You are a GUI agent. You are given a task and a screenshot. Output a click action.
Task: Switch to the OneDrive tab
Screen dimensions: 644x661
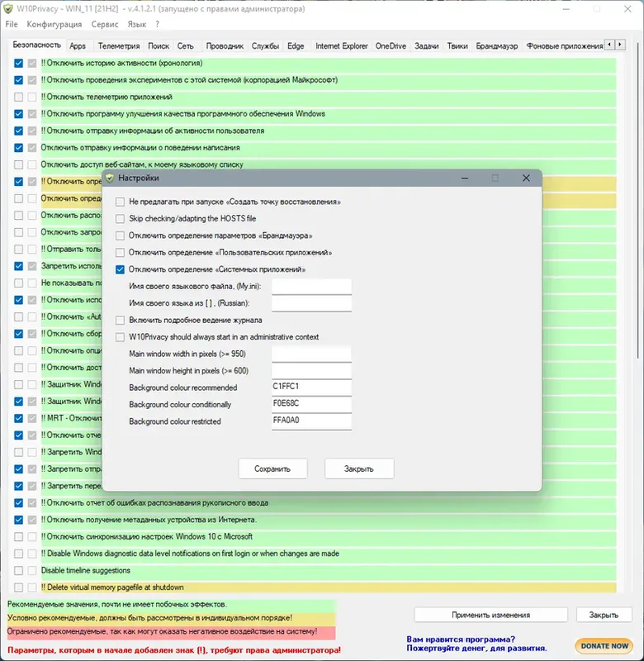point(391,46)
